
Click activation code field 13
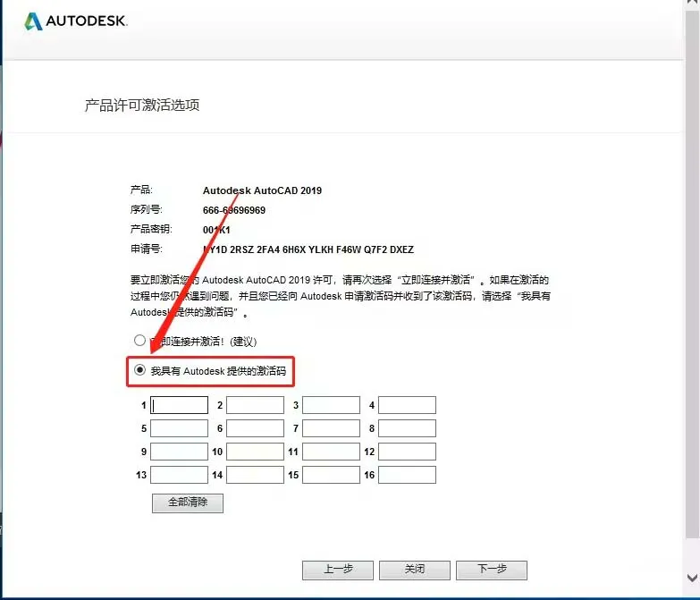(179, 475)
